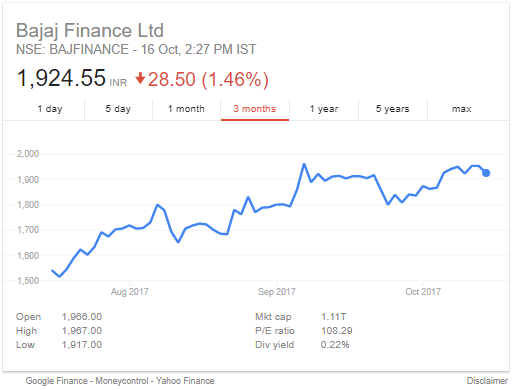This screenshot has height=390, width=512.
Task: Click the blue current price dot on chart
Action: [486, 173]
